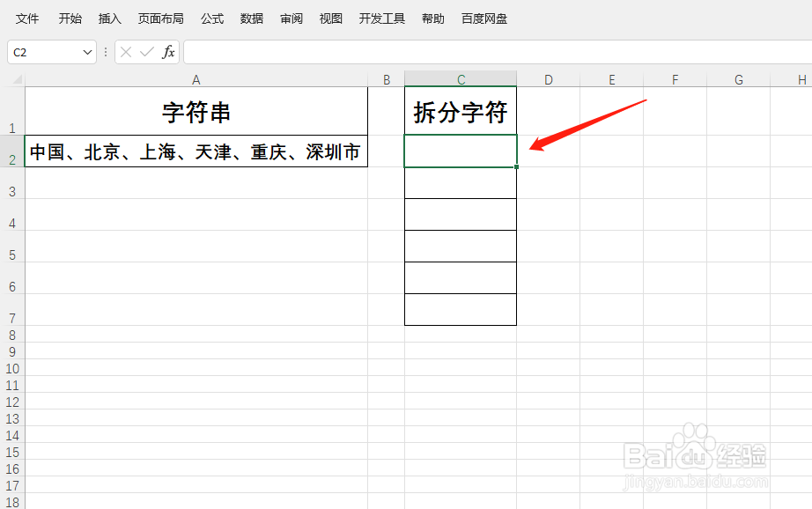The image size is (812, 509).
Task: Go to the 公式 tab
Action: coord(212,18)
